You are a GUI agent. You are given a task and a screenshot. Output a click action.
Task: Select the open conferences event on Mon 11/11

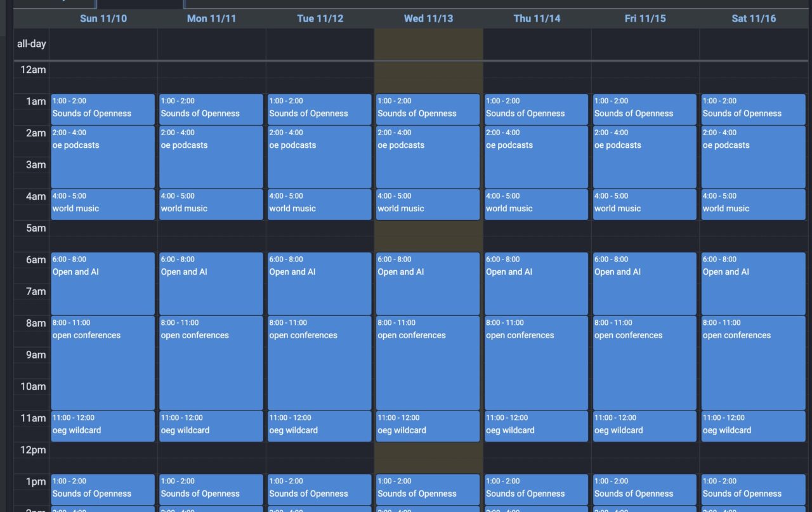coord(211,363)
